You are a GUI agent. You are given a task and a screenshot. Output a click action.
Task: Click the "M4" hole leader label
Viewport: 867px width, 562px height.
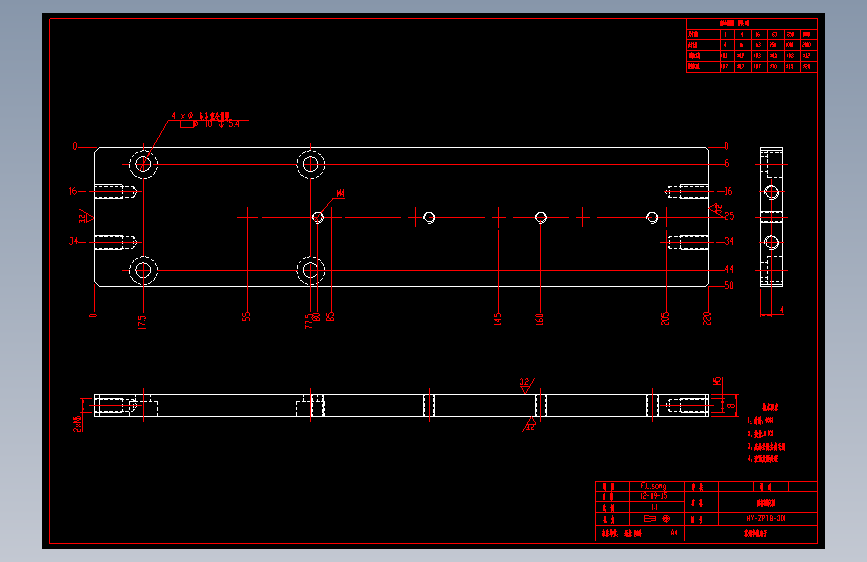(x=341, y=193)
